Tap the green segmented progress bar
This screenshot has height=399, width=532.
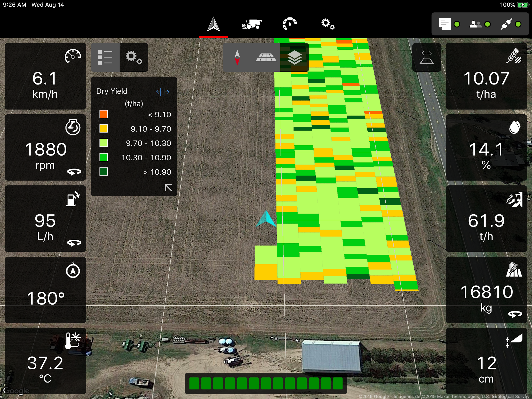click(x=266, y=383)
